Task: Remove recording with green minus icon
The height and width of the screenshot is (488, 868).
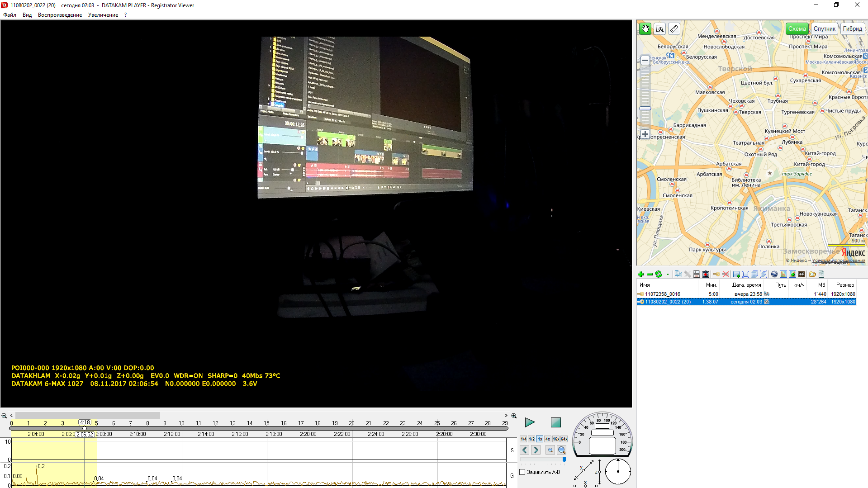Action: [x=650, y=274]
